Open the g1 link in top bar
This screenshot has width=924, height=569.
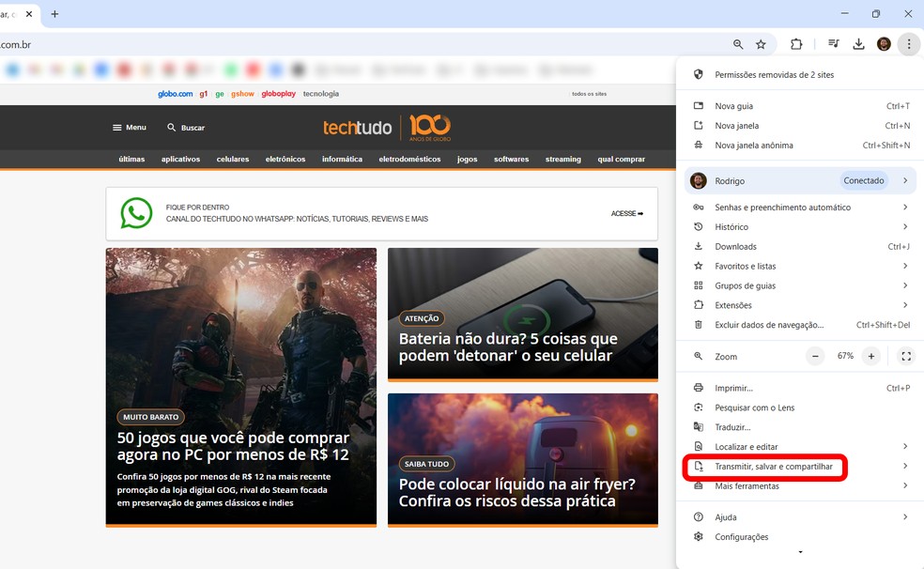pos(204,94)
